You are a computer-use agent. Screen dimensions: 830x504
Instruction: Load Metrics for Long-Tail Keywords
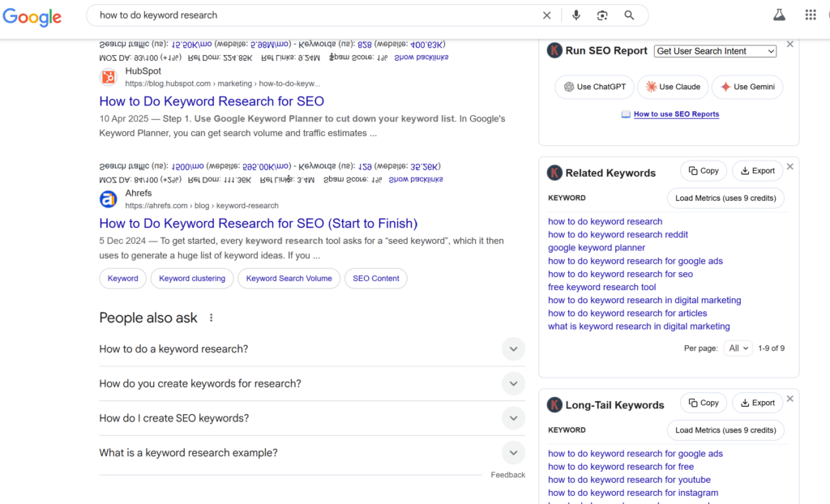[x=725, y=430]
